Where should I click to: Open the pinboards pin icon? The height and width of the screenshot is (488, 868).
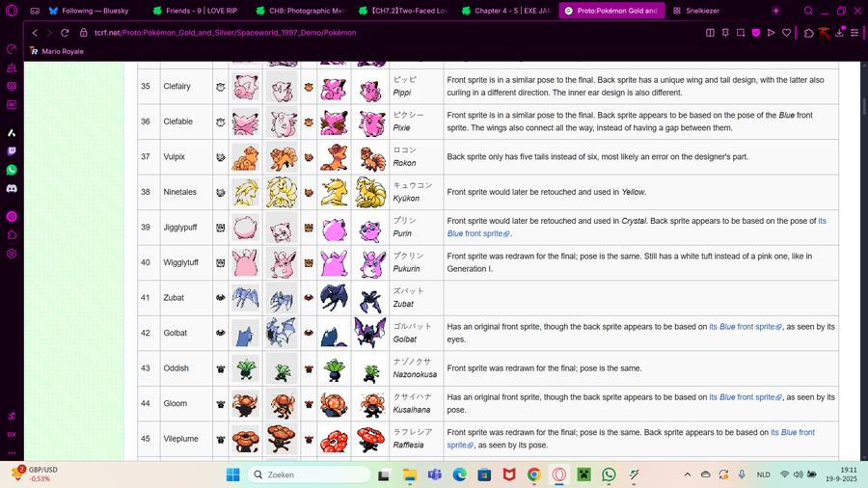click(725, 33)
